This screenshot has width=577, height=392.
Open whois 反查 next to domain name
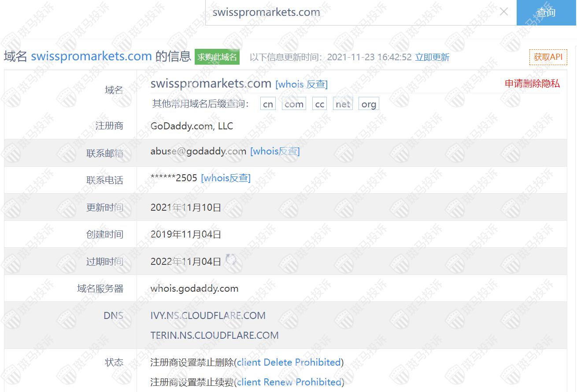[x=301, y=84]
